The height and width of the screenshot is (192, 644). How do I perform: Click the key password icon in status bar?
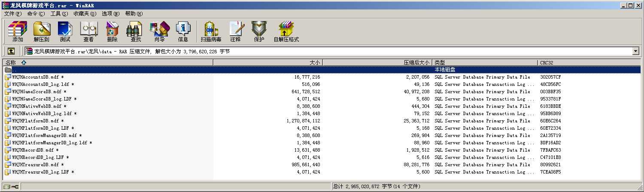(x=15, y=186)
